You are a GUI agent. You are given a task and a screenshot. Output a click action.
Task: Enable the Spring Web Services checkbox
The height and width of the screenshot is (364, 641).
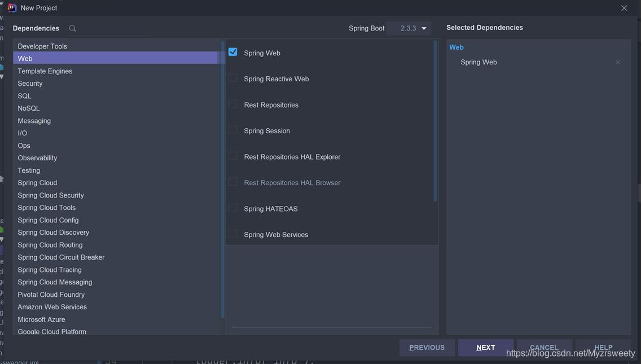click(232, 234)
